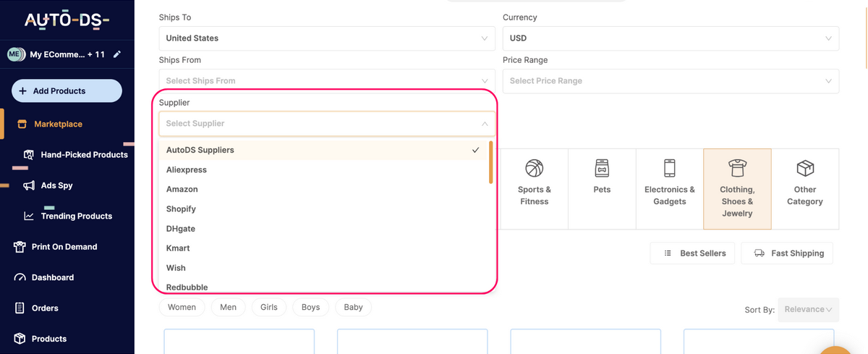Click the shirt Clothing category icon
This screenshot has height=354, width=868.
pyautogui.click(x=737, y=169)
